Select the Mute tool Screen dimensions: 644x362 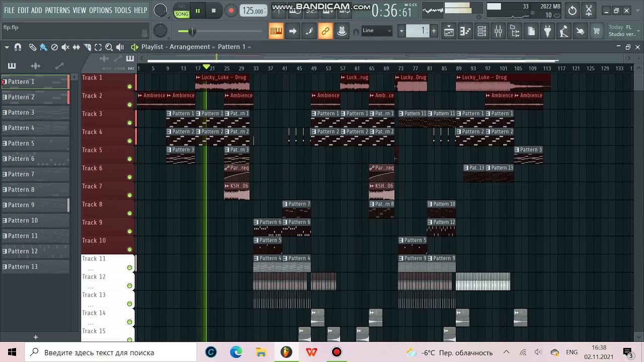point(65,47)
